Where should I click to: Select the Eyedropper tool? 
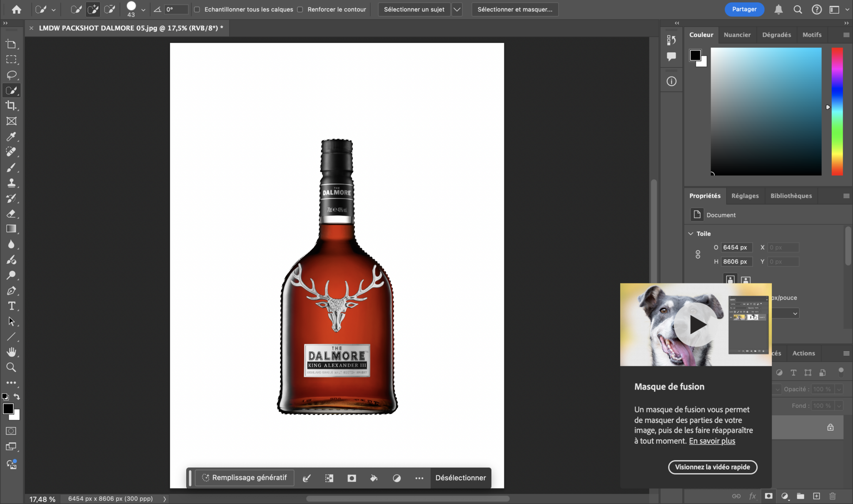tap(11, 137)
